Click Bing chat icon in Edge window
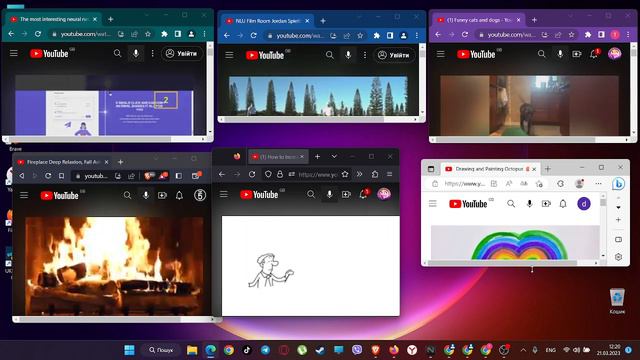 pos(618,184)
